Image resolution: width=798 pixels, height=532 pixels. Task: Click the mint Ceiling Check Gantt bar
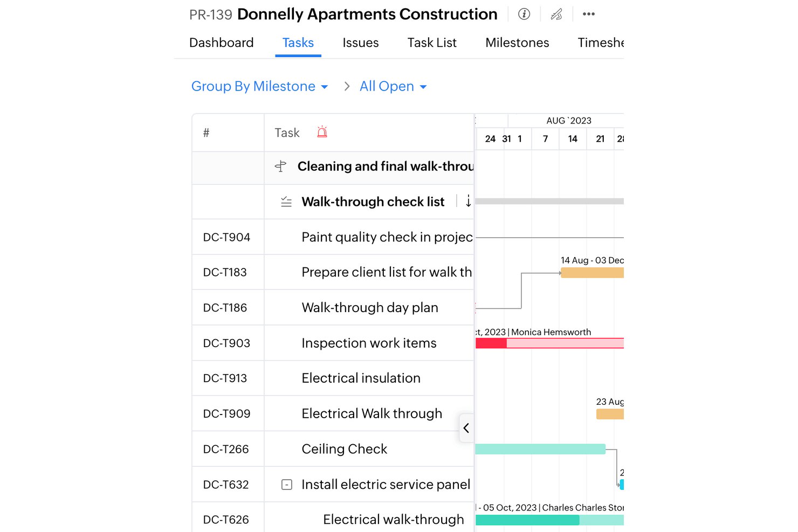pyautogui.click(x=540, y=449)
